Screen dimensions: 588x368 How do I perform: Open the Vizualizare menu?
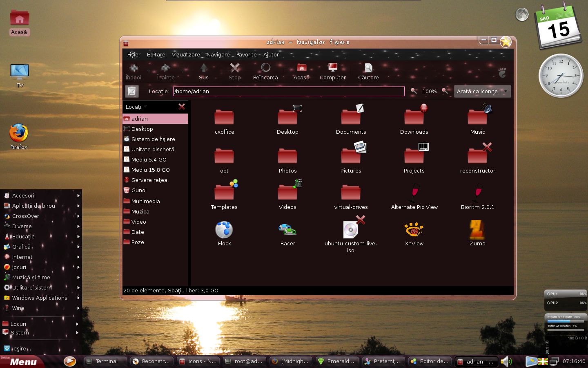(186, 54)
